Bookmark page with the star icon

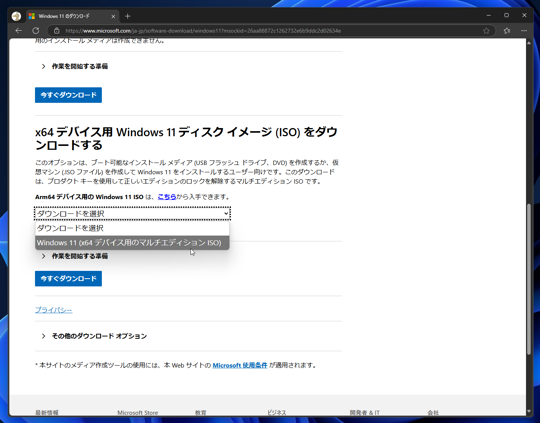click(486, 31)
